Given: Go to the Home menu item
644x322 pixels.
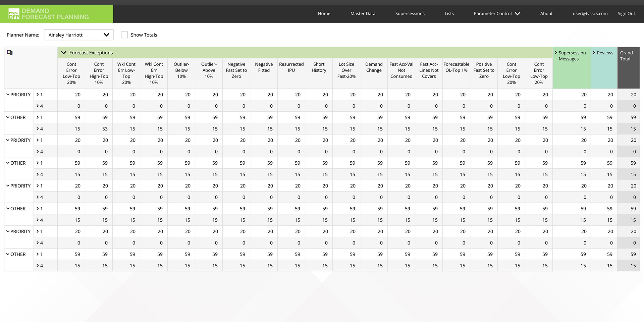Looking at the screenshot, I should pos(324,14).
